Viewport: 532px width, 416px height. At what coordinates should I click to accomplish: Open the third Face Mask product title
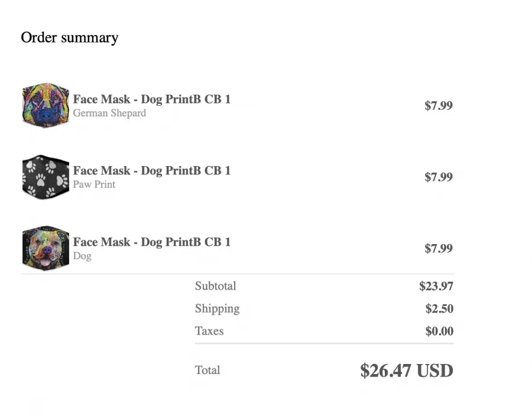click(x=152, y=242)
